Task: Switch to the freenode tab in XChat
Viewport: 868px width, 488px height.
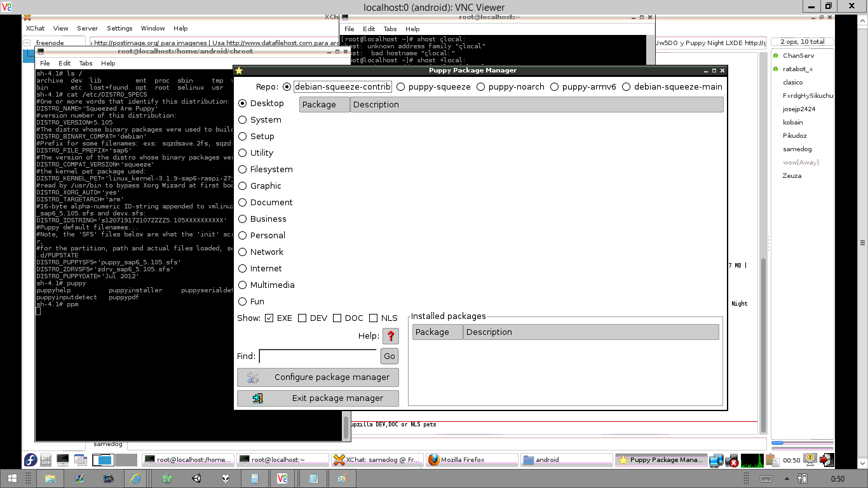Action: [50, 43]
